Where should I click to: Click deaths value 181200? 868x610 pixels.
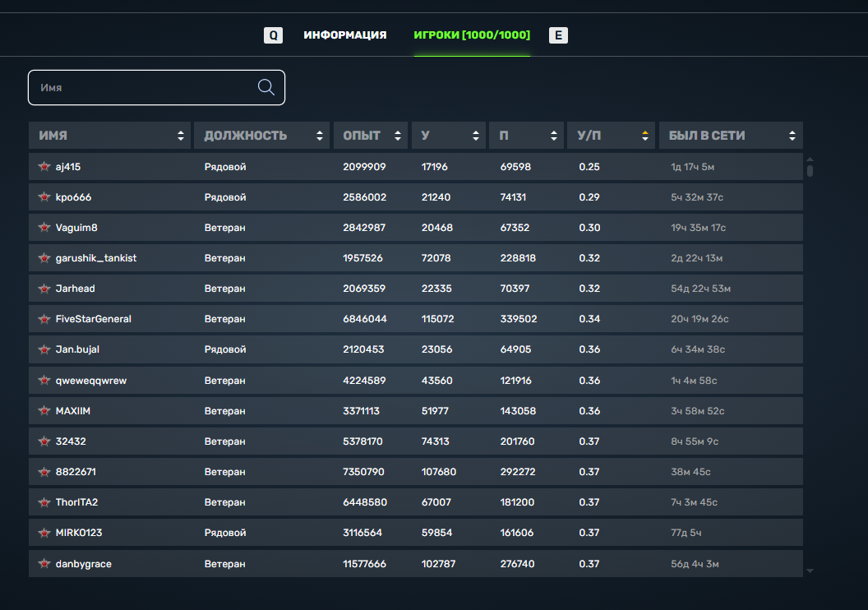click(517, 502)
